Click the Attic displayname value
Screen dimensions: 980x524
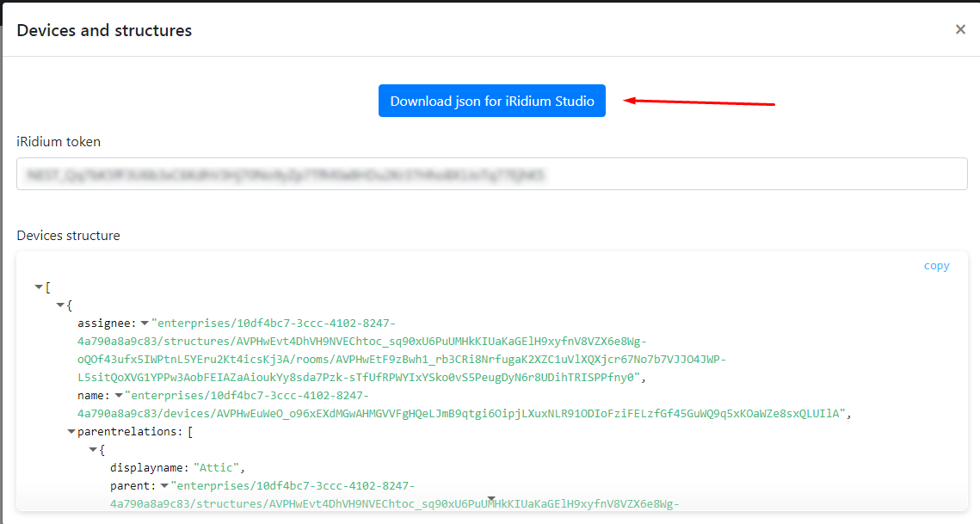(215, 467)
